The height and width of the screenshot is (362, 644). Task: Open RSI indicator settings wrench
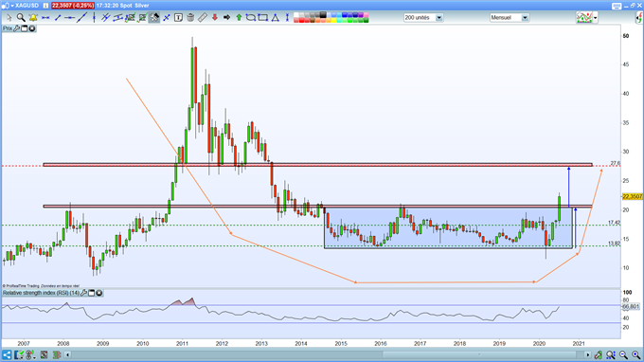coord(84,293)
